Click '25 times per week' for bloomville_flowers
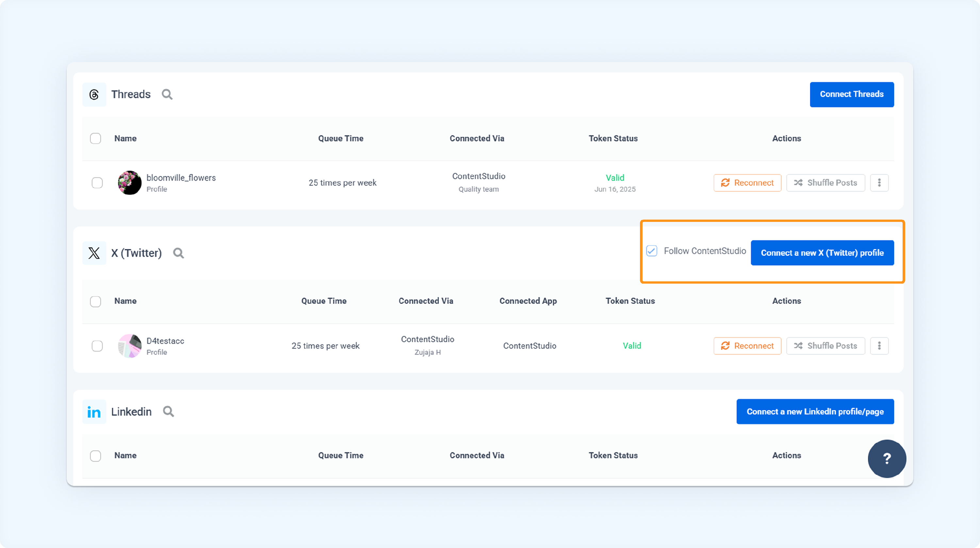Viewport: 980px width, 548px height. (342, 183)
